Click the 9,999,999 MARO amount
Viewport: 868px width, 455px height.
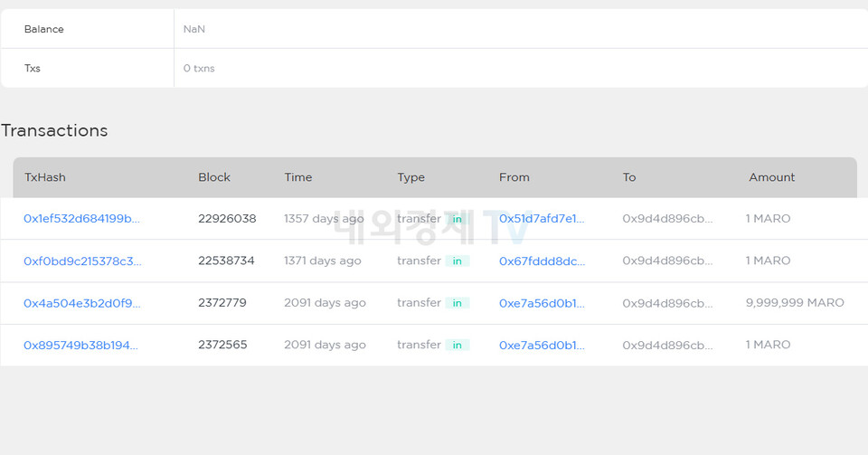(795, 303)
